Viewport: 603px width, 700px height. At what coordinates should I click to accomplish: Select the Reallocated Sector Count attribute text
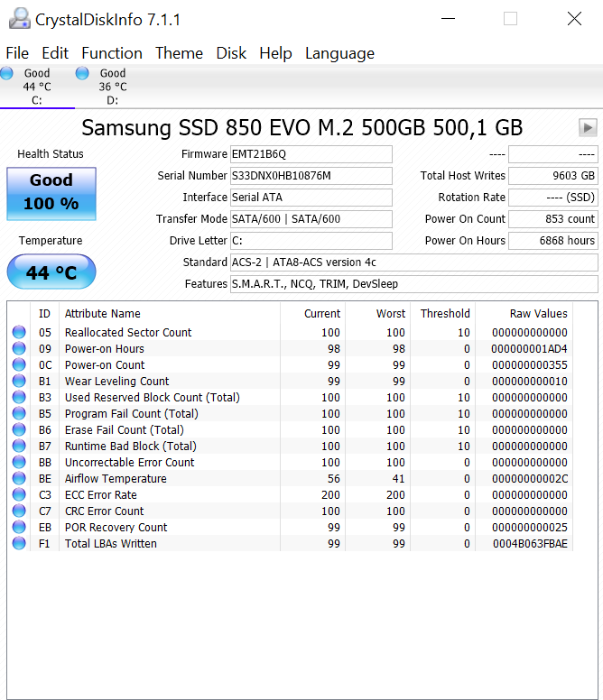(x=128, y=333)
